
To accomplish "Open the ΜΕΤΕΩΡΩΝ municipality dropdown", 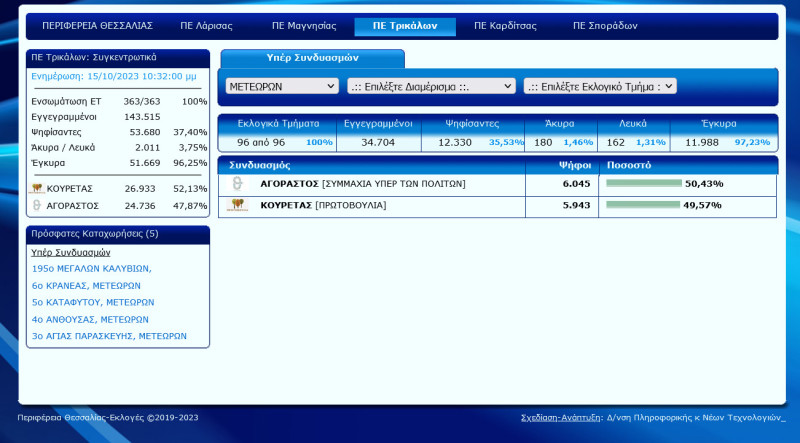I will [x=282, y=86].
